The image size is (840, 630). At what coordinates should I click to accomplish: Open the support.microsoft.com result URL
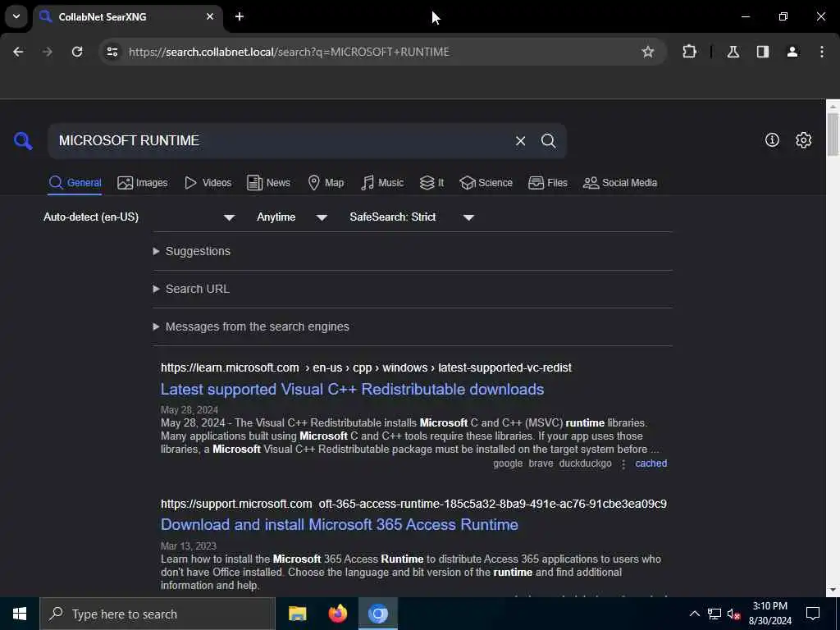click(x=413, y=504)
